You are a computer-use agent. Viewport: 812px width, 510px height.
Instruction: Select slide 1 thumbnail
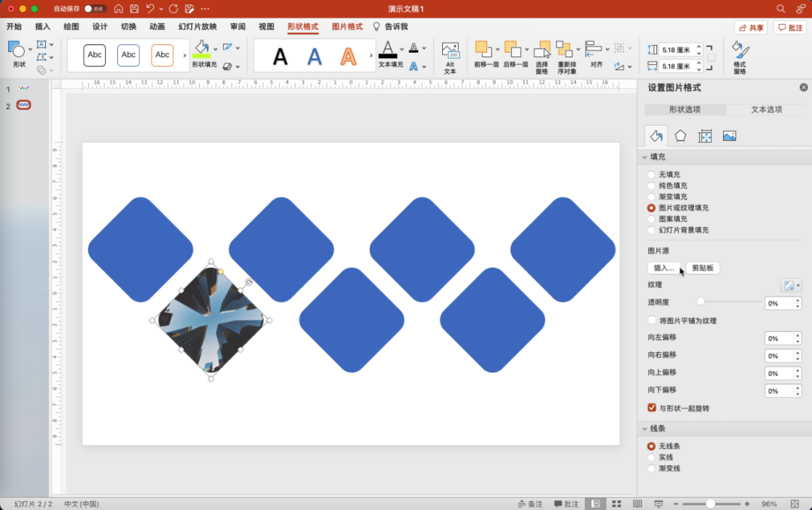click(24, 89)
